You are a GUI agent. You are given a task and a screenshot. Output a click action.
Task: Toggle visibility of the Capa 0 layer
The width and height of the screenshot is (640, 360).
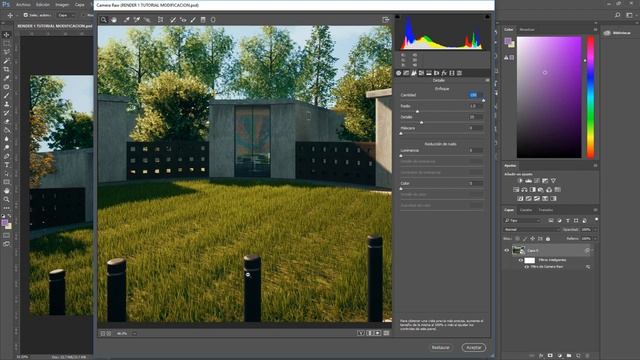(507, 250)
